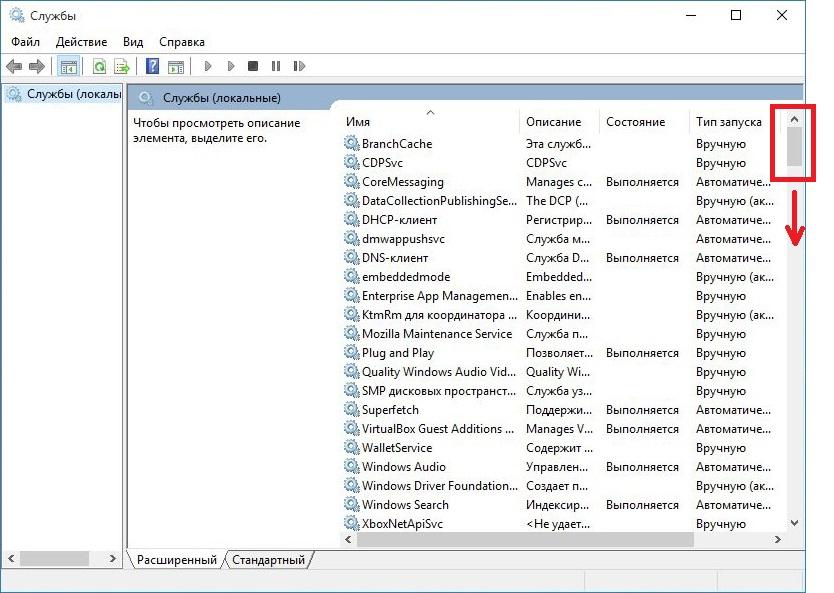
Task: Switch to the Стандартный tab
Action: pos(269,559)
